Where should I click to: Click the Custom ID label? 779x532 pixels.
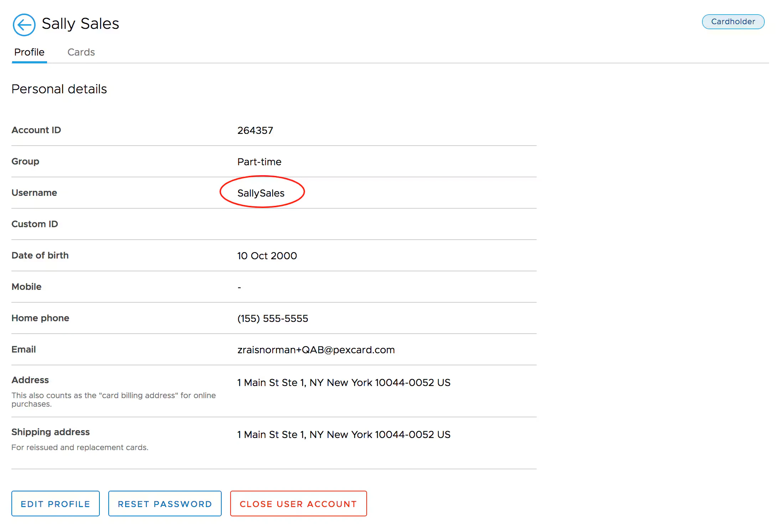coord(35,224)
